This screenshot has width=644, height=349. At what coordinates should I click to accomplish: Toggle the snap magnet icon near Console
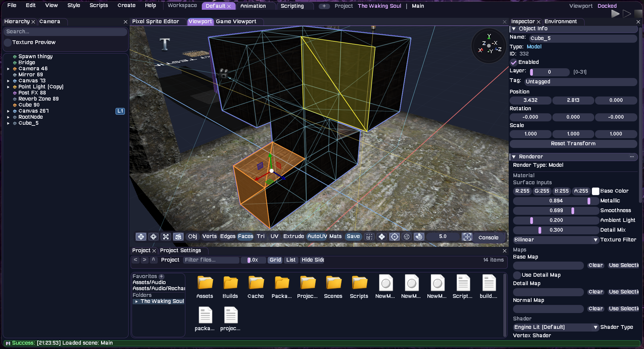point(419,237)
